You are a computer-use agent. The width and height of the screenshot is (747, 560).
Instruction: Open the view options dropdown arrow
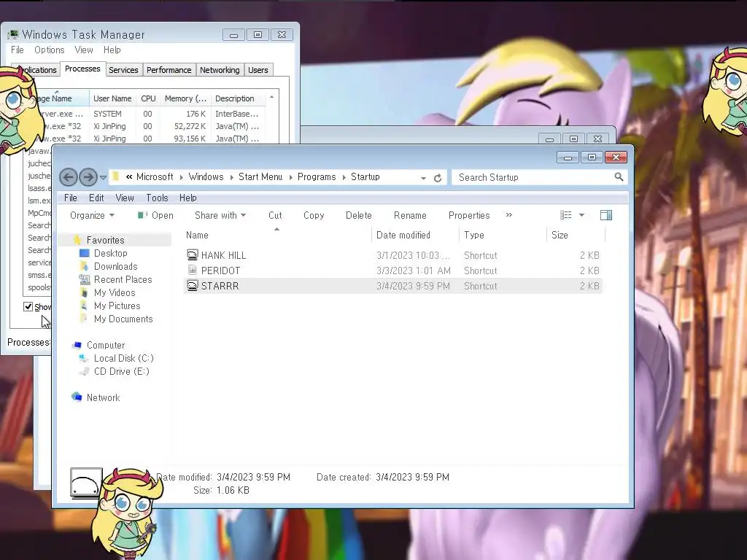click(581, 215)
